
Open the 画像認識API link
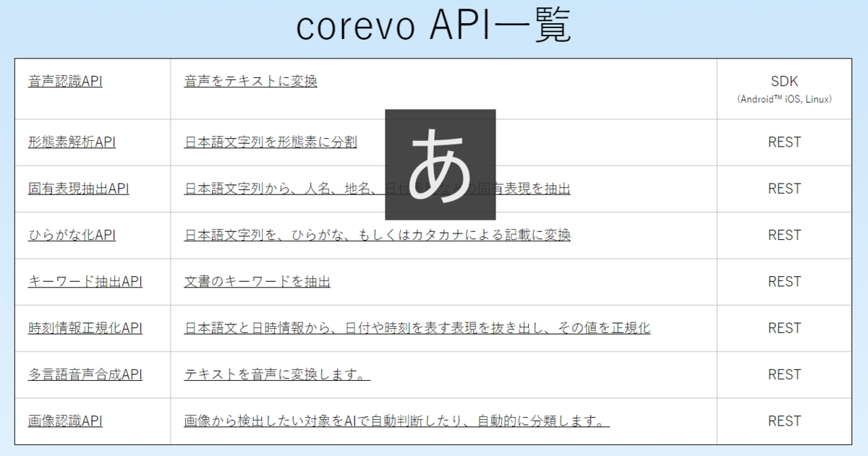[65, 421]
